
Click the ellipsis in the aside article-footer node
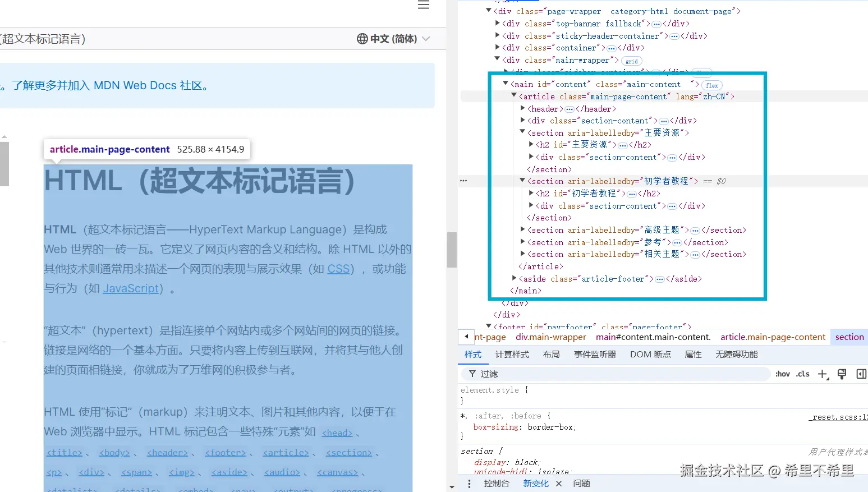[x=660, y=279]
